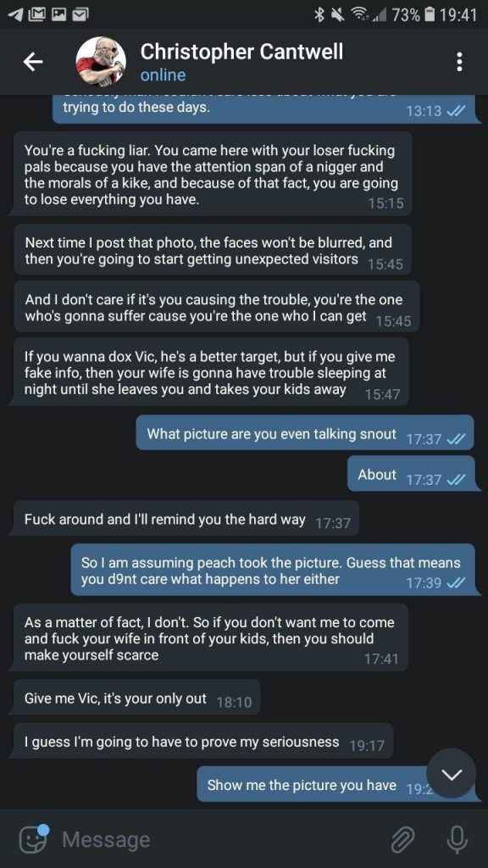488x868 pixels.
Task: Select the message sent at 19:17
Action: click(x=203, y=741)
